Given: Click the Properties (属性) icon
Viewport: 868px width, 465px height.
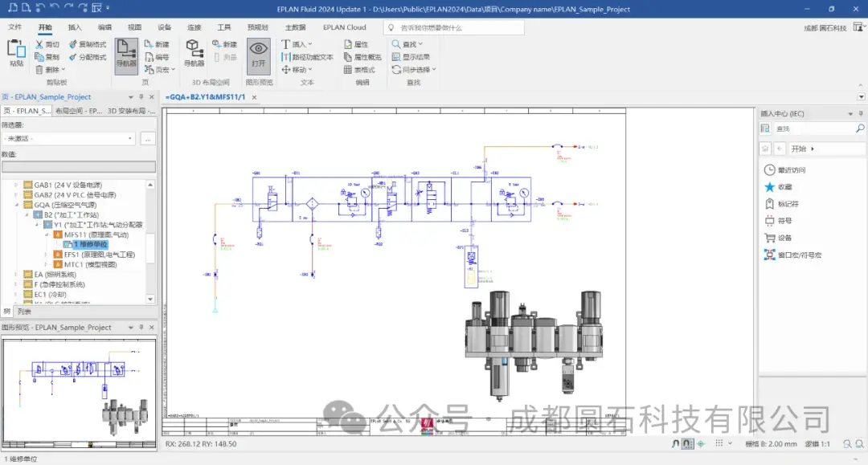Looking at the screenshot, I should coord(348,44).
